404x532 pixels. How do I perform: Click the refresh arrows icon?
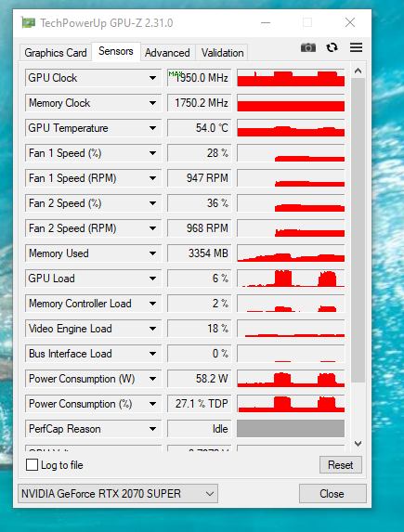tap(332, 47)
